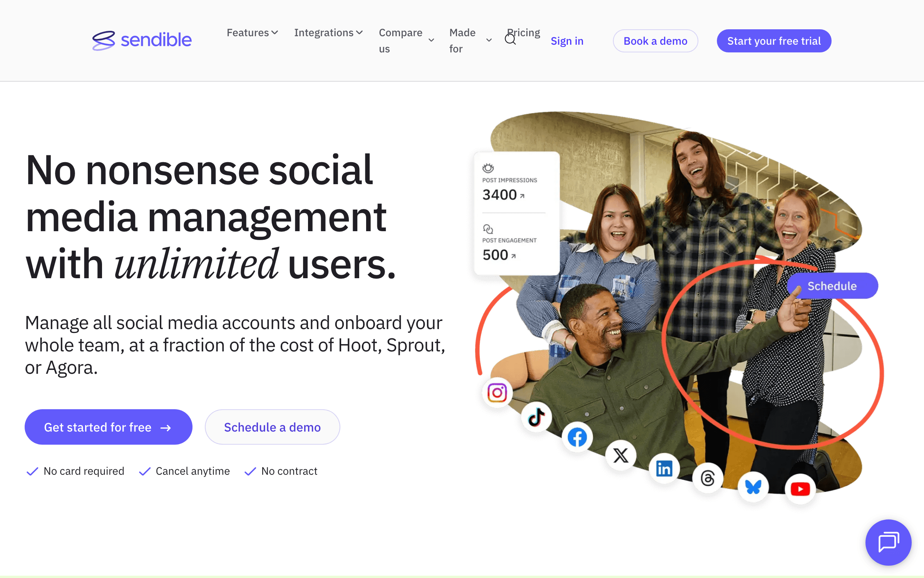The image size is (924, 578).
Task: Click the paragraph starting 'Manage all social media accounts'
Action: point(235,345)
